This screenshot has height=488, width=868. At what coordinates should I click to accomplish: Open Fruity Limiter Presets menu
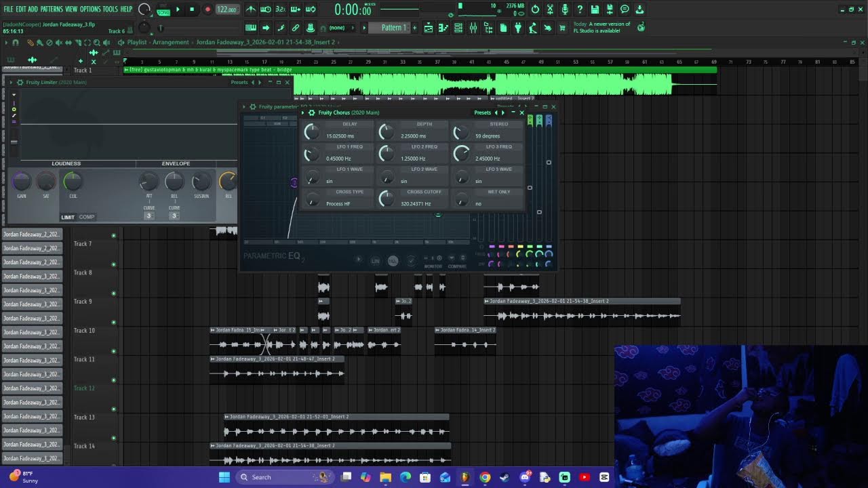[239, 82]
